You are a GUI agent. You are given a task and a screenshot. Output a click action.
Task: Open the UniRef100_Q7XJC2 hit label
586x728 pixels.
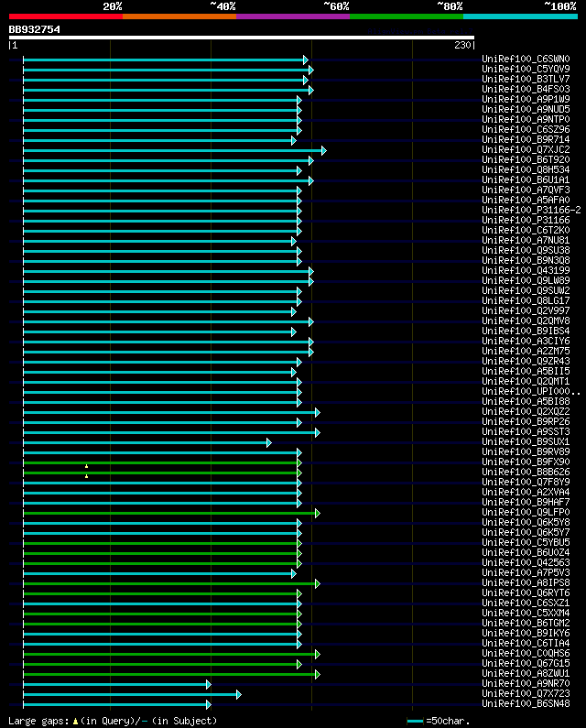point(526,149)
